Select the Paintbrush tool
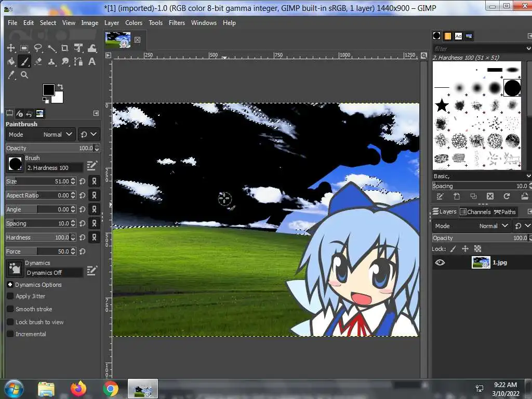 coord(24,61)
